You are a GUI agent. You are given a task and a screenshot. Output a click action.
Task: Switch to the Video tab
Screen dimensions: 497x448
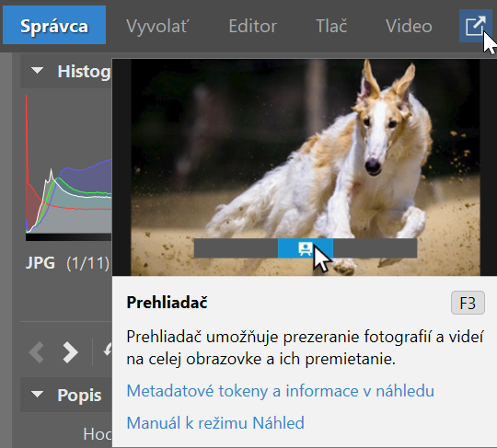tap(409, 26)
